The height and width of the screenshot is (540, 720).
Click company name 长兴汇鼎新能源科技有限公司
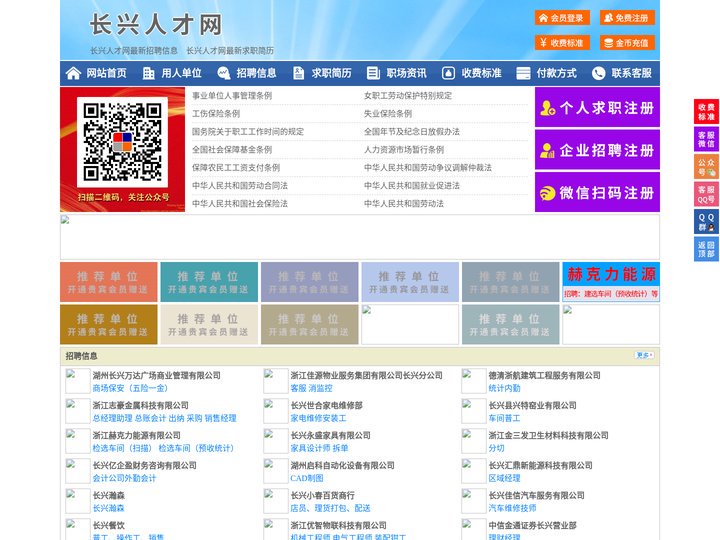[x=540, y=465]
